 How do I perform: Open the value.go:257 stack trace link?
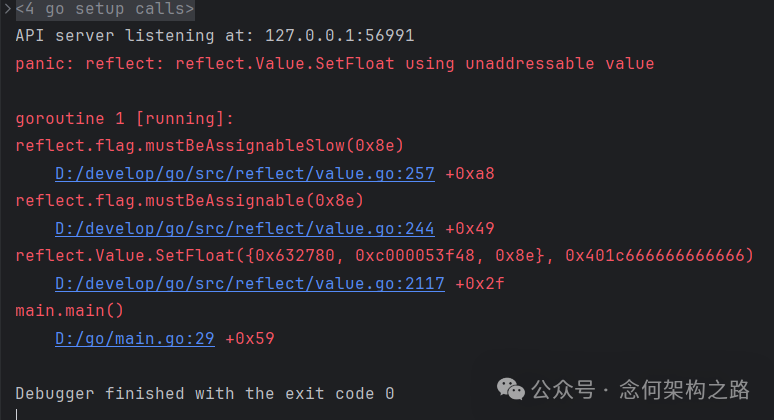(245, 173)
